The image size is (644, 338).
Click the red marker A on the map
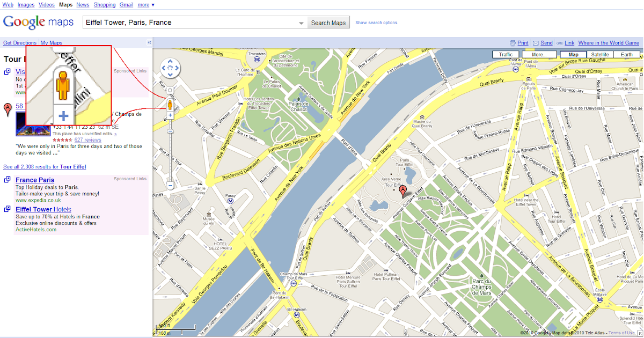point(404,192)
